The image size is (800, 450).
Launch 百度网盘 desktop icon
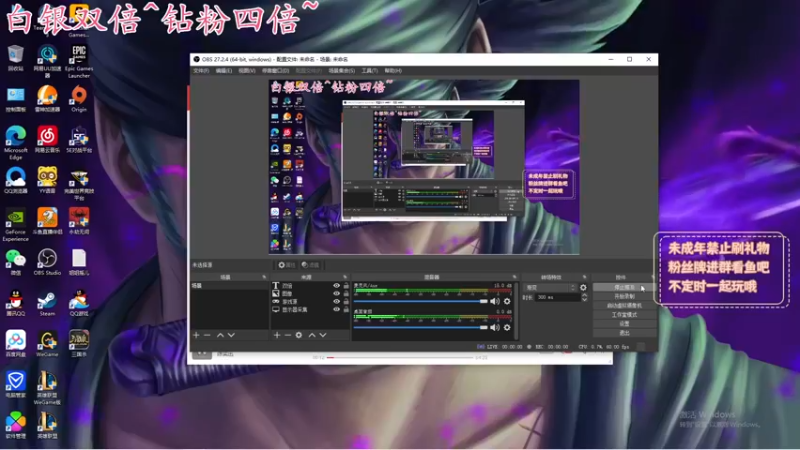15,343
